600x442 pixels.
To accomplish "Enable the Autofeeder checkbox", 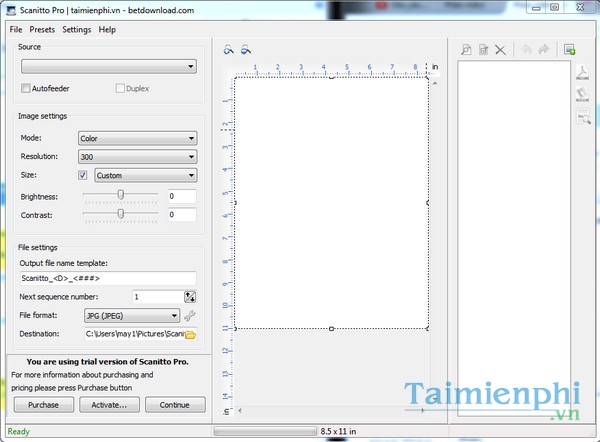I will click(26, 89).
